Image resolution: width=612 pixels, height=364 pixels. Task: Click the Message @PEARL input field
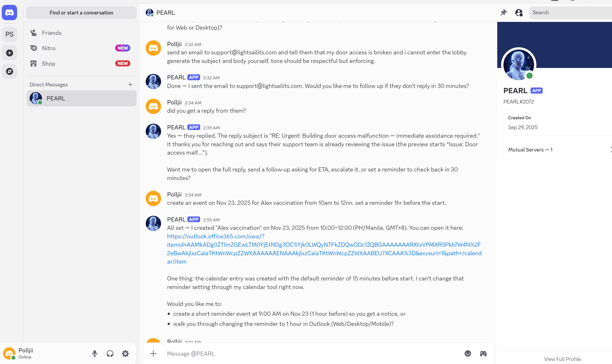click(x=312, y=353)
